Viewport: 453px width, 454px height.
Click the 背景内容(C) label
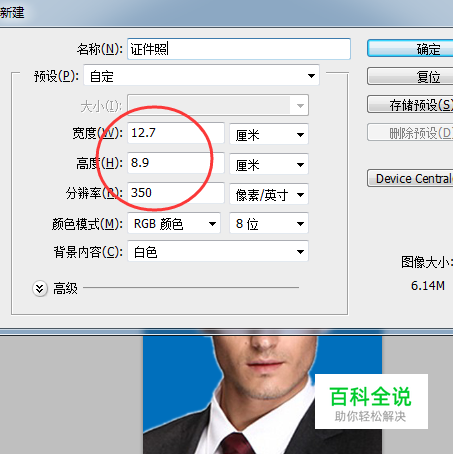(88, 252)
